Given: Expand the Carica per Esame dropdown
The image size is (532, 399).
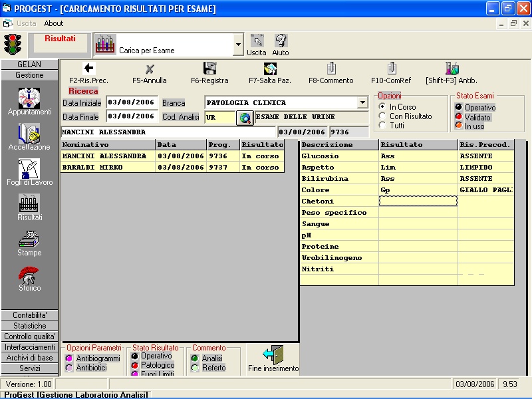Looking at the screenshot, I should click(239, 45).
